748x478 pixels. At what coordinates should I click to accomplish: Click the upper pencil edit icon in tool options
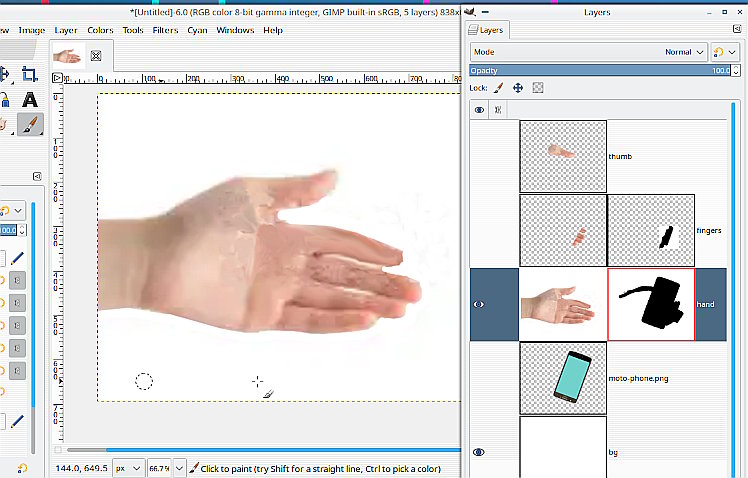17,259
